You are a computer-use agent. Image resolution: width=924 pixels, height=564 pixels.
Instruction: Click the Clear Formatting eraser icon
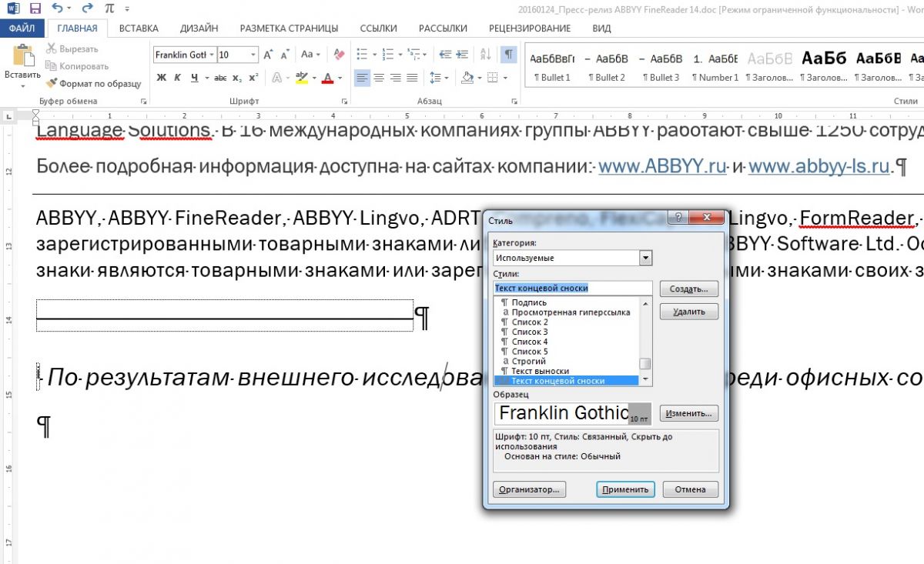340,55
